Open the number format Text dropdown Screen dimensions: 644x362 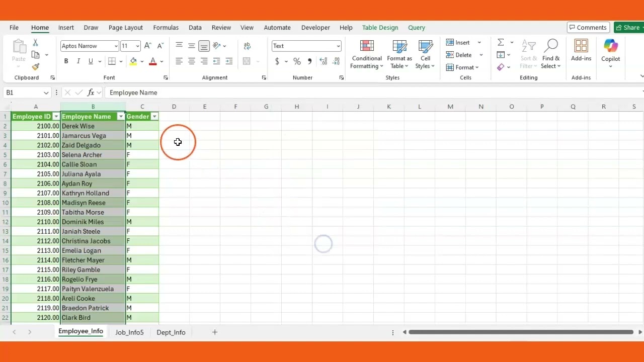[x=338, y=46]
